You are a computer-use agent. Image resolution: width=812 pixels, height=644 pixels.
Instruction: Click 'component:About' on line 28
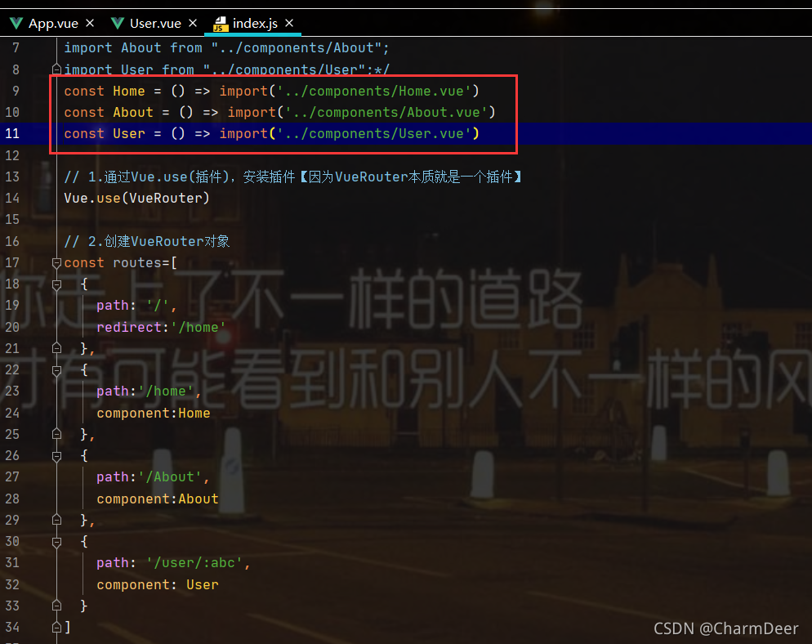[x=158, y=499]
